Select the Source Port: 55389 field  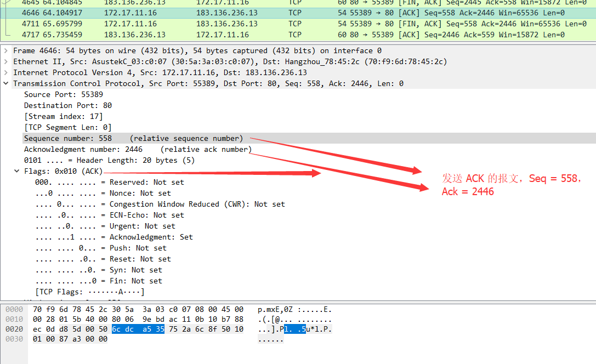point(63,94)
